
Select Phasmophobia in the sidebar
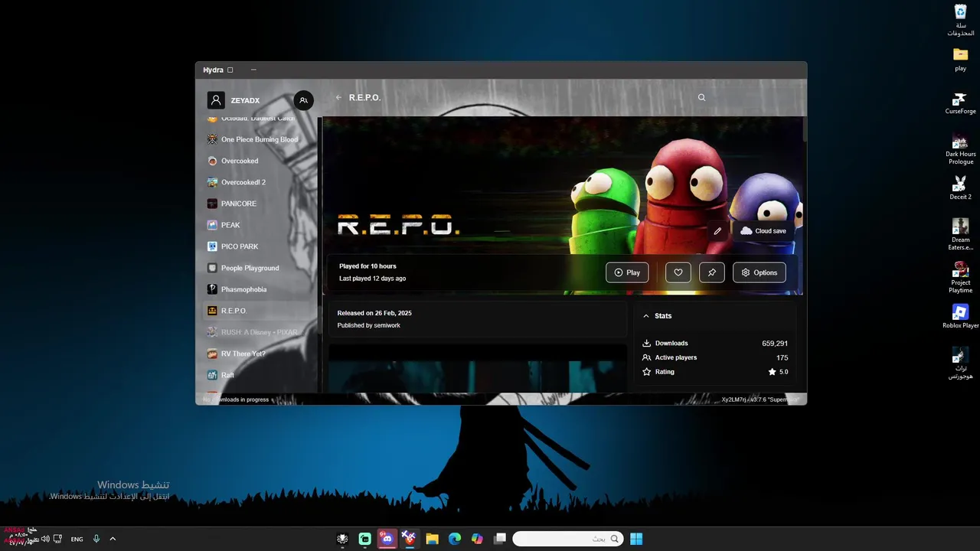pos(256,289)
